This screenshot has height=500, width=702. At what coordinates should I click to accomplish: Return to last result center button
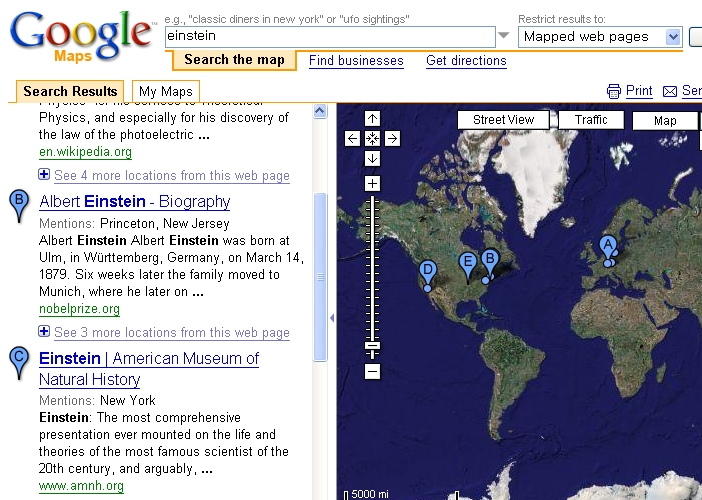(x=372, y=138)
